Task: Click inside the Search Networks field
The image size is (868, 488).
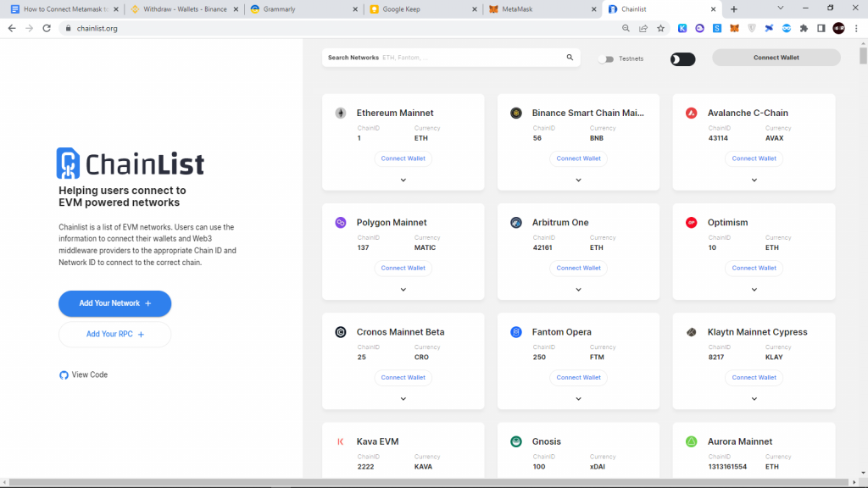Action: pyautogui.click(x=441, y=58)
